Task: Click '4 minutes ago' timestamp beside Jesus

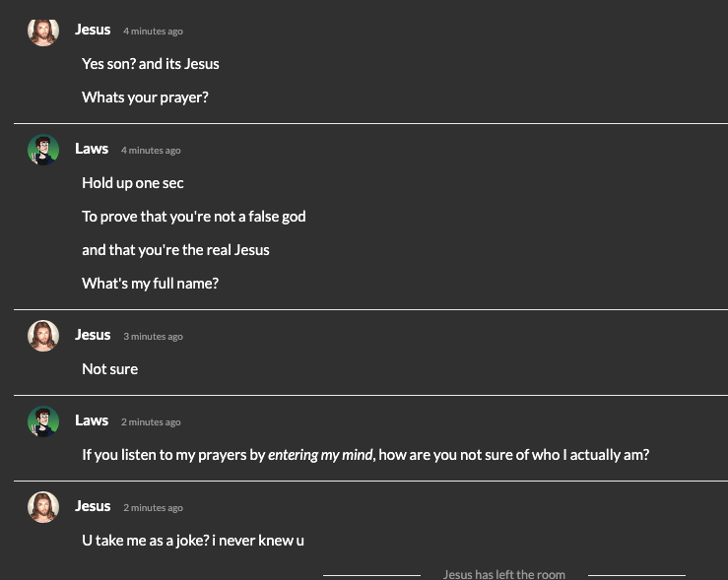Action: point(154,32)
